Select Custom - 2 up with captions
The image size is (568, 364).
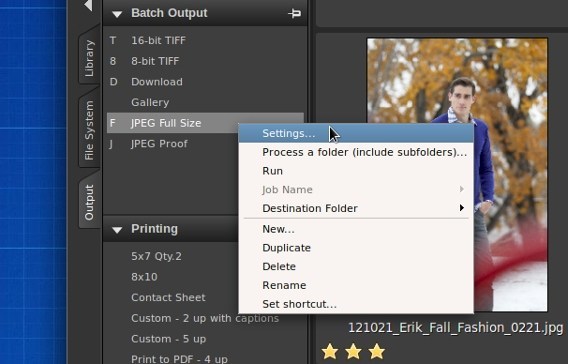[205, 318]
